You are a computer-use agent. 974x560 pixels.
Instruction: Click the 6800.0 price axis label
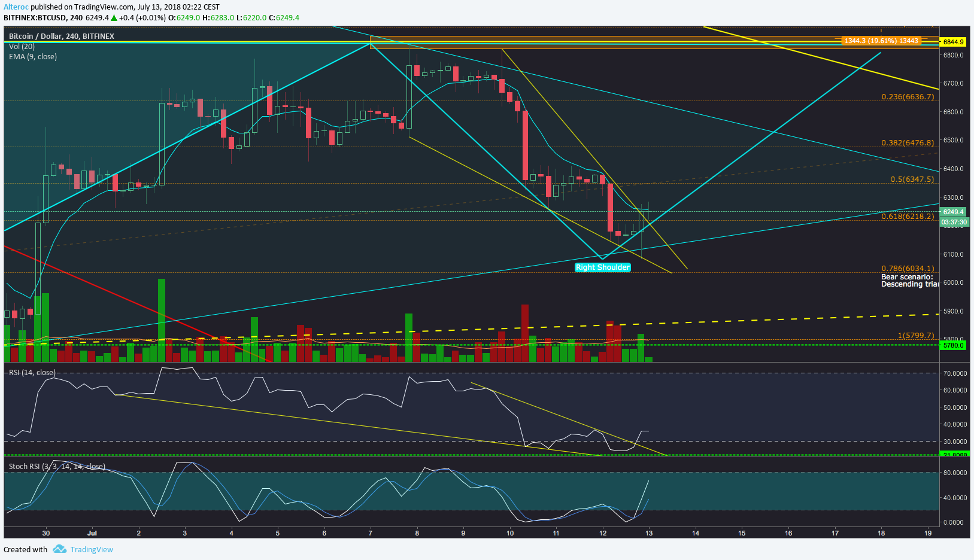[x=953, y=55]
